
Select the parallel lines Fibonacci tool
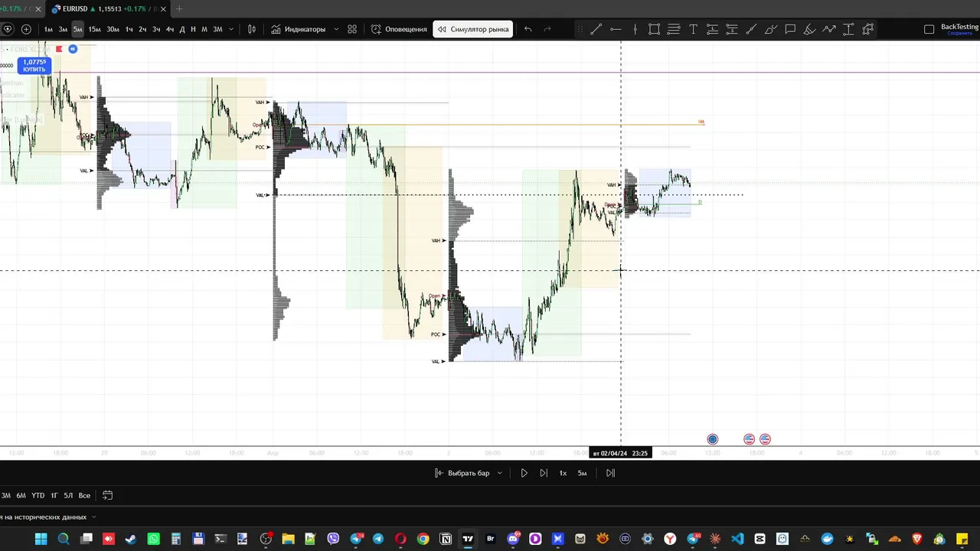[674, 29]
